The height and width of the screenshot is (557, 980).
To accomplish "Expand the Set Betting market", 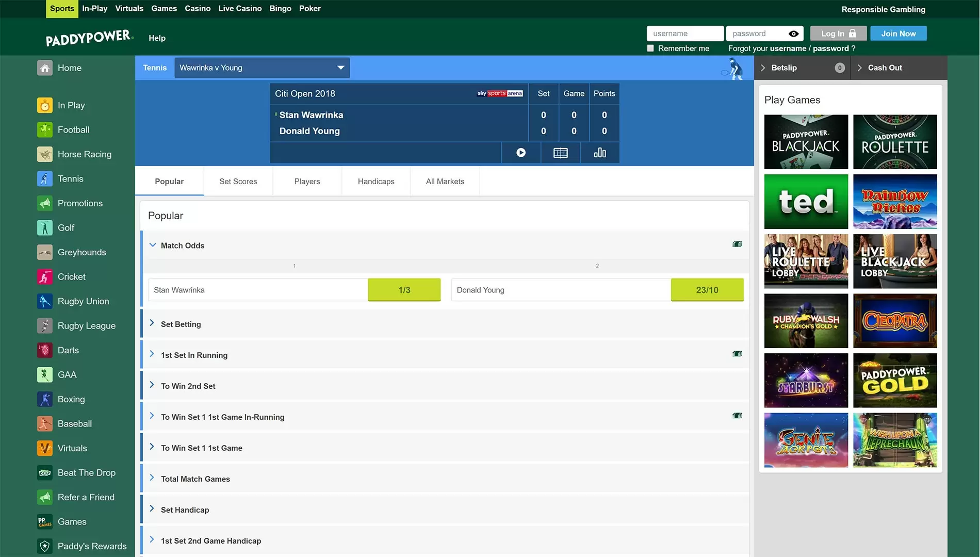I will 152,323.
